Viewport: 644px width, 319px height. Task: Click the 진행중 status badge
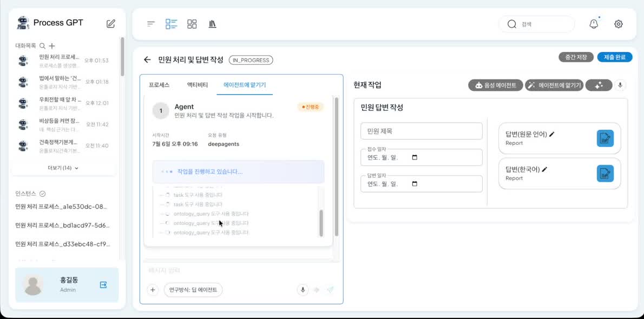(x=311, y=107)
